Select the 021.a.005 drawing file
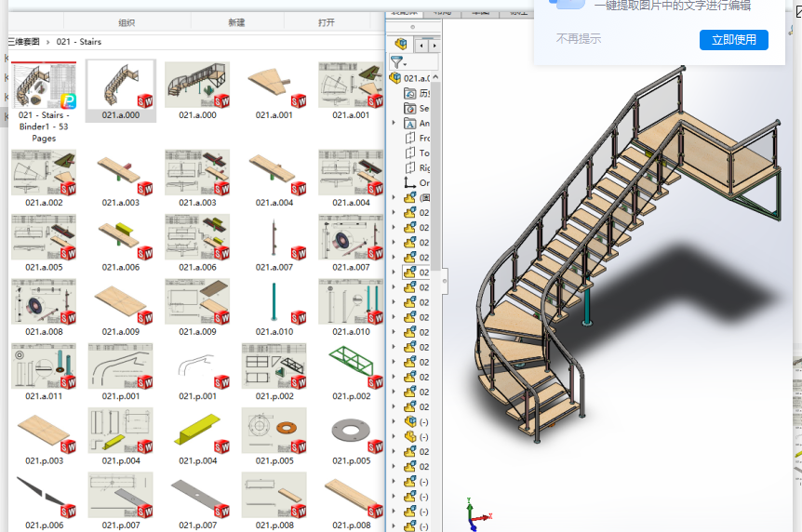 (x=44, y=243)
